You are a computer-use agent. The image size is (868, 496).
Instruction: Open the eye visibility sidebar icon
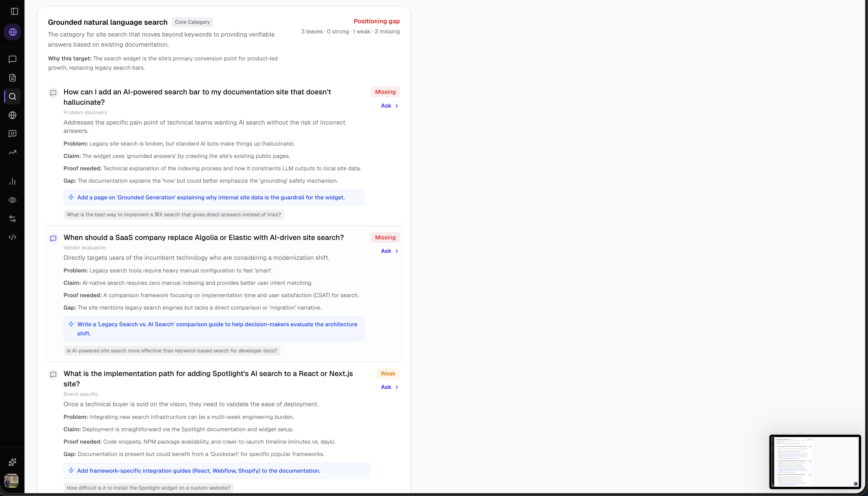13,200
